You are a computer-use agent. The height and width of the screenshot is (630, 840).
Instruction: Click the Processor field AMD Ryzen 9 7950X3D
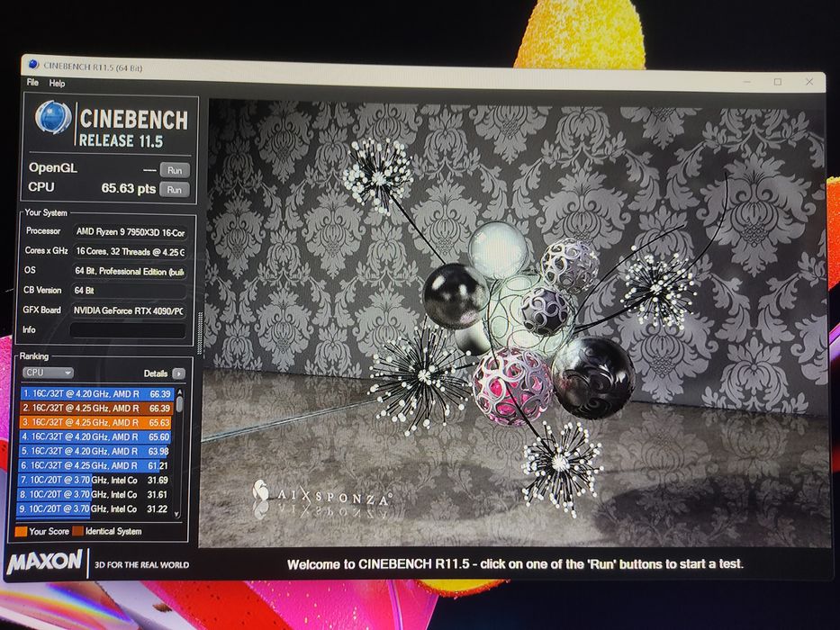(x=131, y=232)
